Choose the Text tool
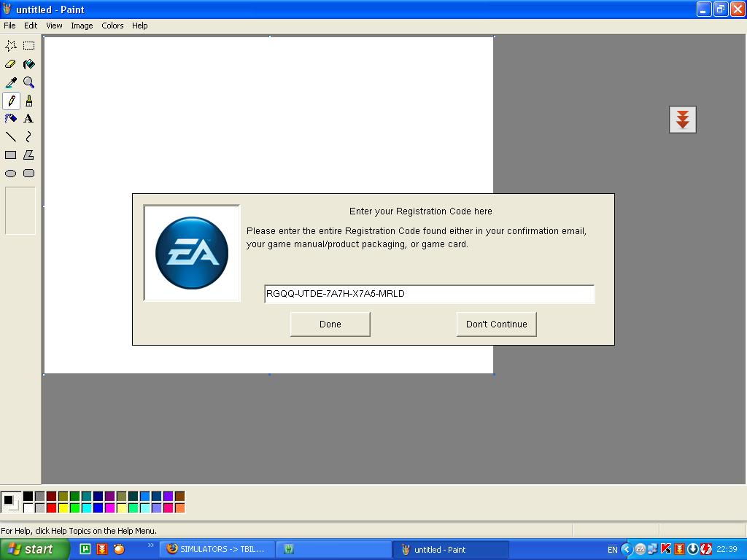Image resolution: width=747 pixels, height=560 pixels. tap(29, 119)
